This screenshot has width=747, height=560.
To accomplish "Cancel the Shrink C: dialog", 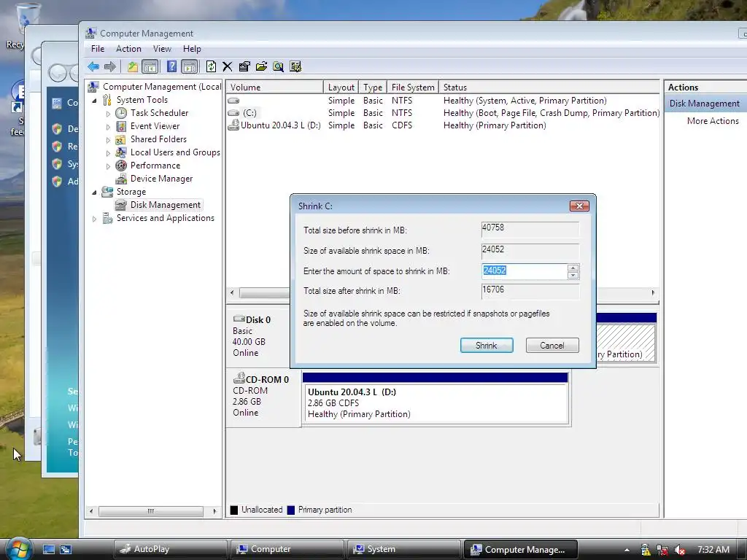I will (x=552, y=345).
